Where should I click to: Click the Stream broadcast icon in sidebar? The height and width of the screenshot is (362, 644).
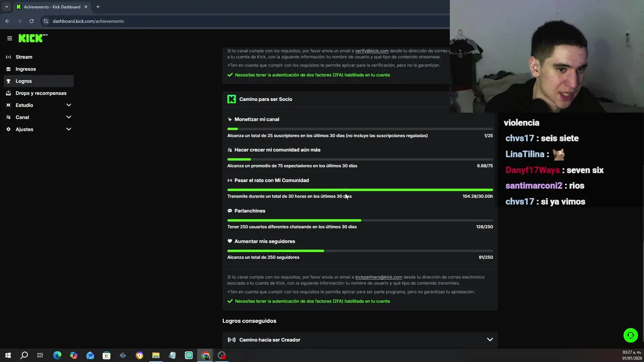click(9, 57)
